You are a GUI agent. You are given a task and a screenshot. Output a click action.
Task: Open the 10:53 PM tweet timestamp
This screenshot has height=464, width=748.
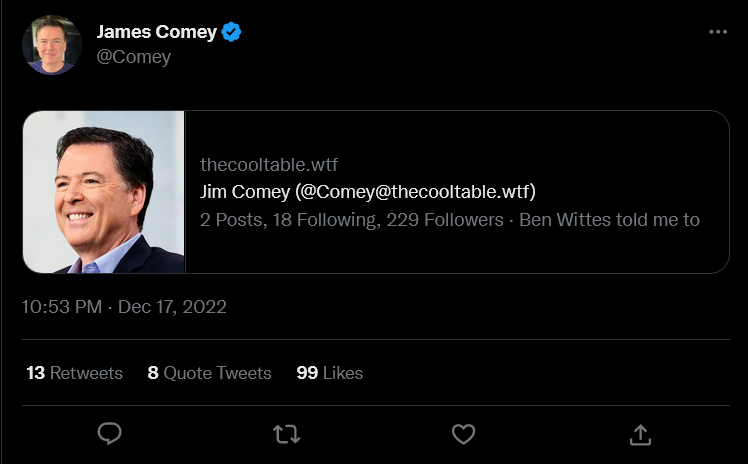62,307
